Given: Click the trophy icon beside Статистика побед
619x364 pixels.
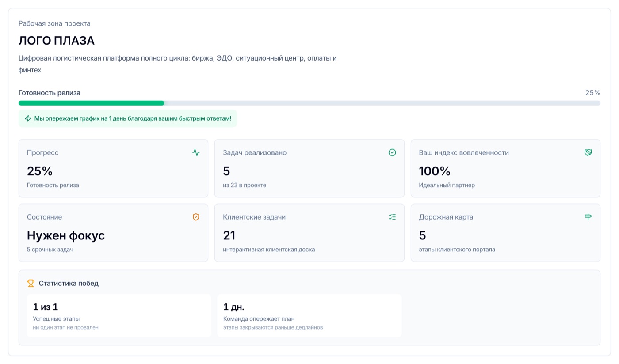Looking at the screenshot, I should pos(31,283).
